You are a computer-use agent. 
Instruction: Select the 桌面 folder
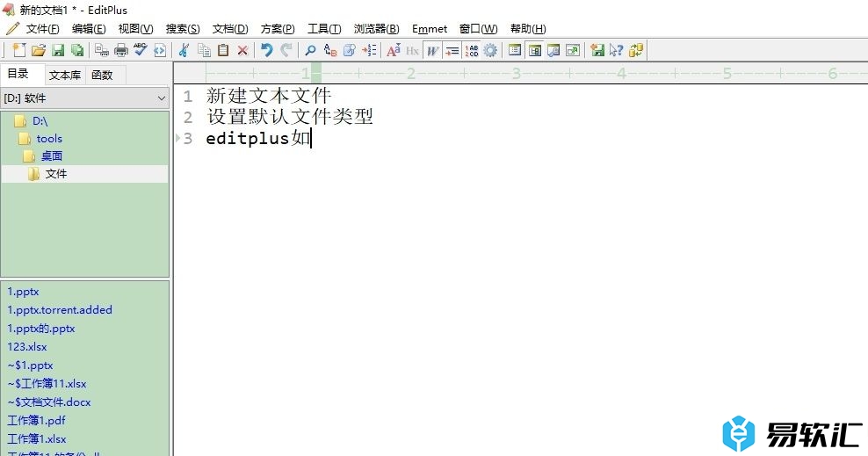(52, 156)
